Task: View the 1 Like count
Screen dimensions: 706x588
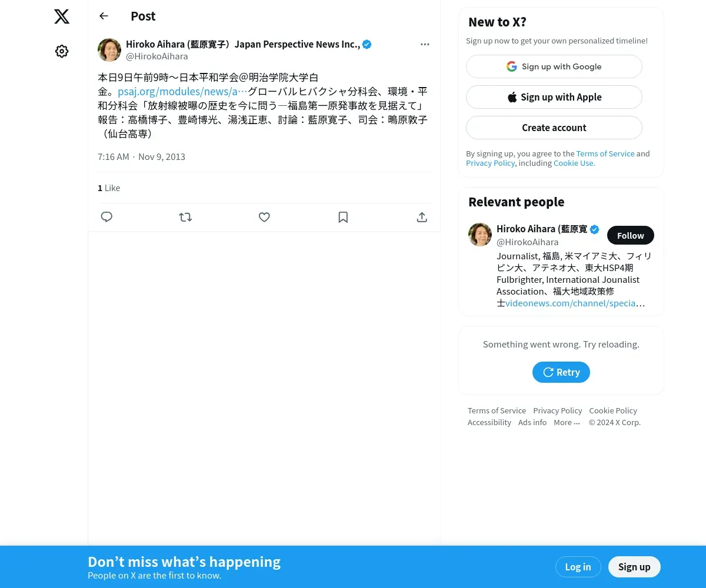Action: tap(109, 188)
